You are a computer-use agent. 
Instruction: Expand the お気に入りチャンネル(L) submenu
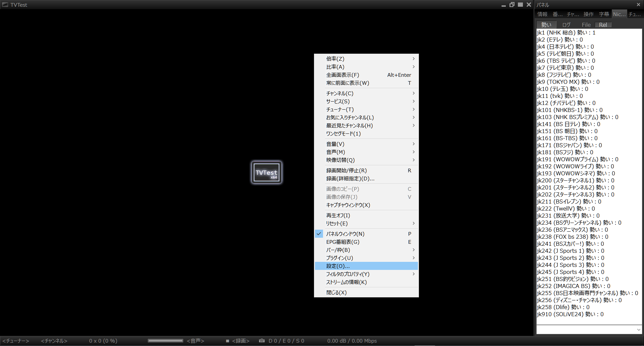pos(366,117)
